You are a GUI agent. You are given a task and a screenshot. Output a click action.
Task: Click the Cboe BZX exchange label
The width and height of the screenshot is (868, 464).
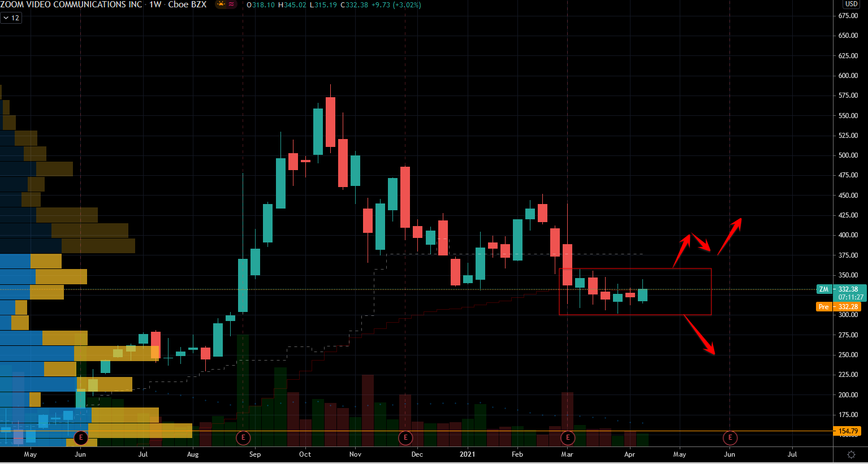click(187, 5)
